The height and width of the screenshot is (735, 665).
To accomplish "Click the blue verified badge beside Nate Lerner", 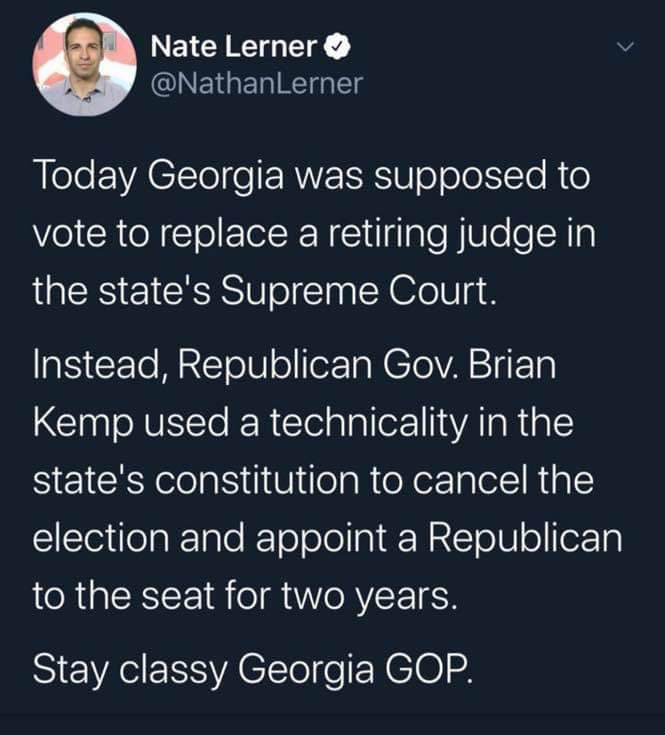I will (337, 47).
